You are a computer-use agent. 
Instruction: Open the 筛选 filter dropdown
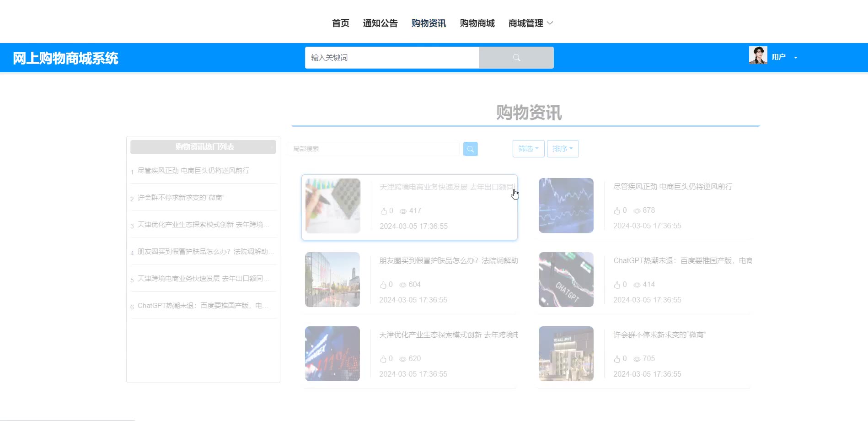(528, 149)
